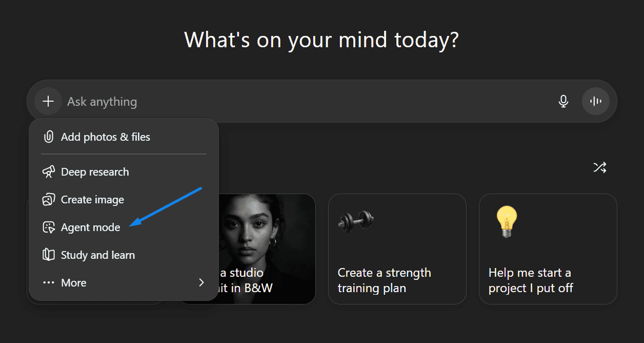Start dictation with the microphone icon
The height and width of the screenshot is (343, 644).
tap(563, 101)
